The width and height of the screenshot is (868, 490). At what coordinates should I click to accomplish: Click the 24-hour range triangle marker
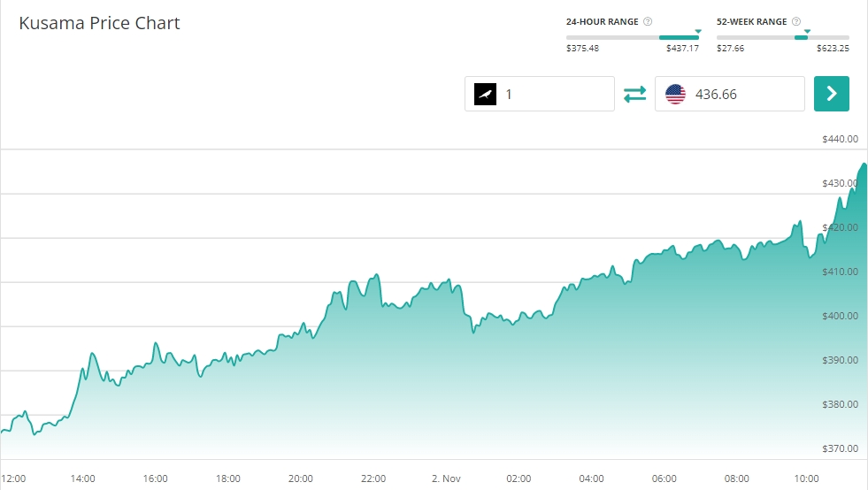click(x=697, y=32)
